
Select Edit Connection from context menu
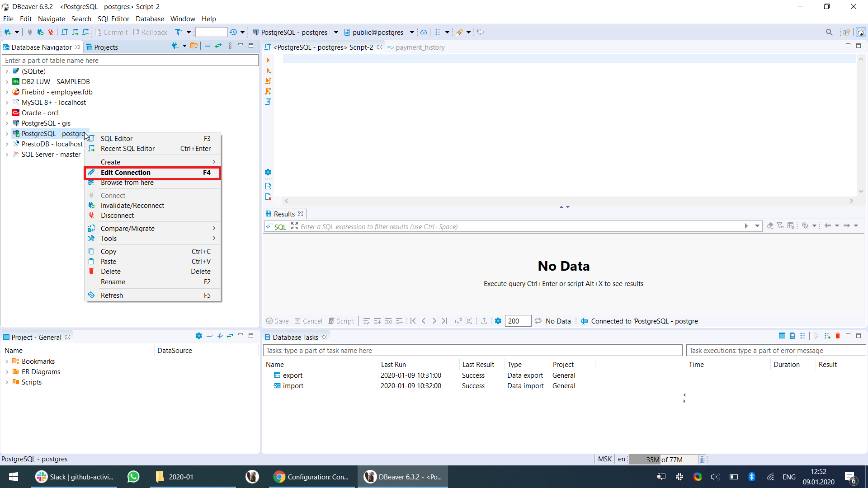pos(153,173)
